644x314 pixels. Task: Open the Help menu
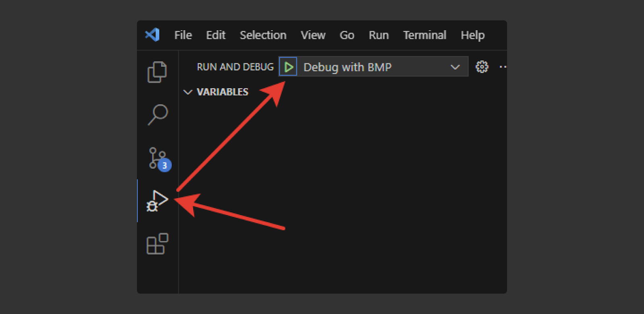pos(473,35)
